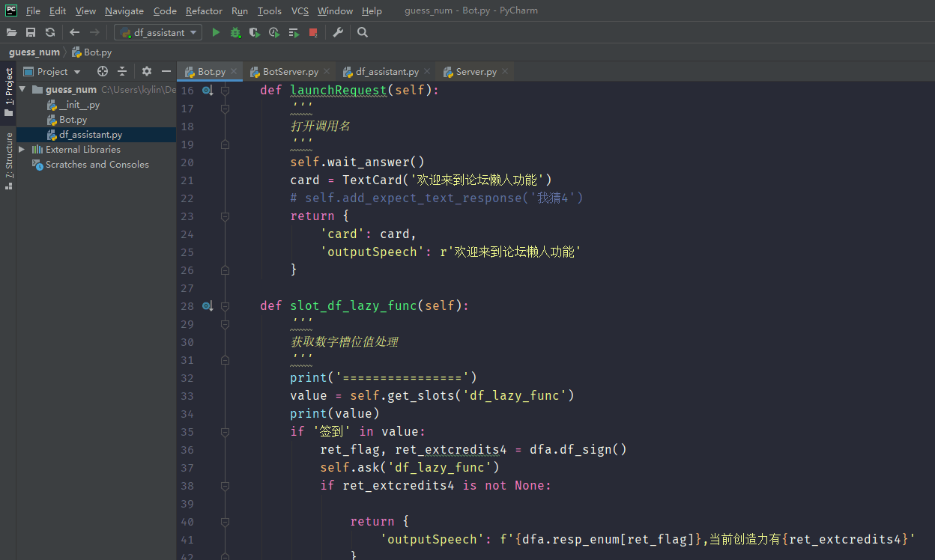Open the Edit menu
935x560 pixels.
coord(58,10)
